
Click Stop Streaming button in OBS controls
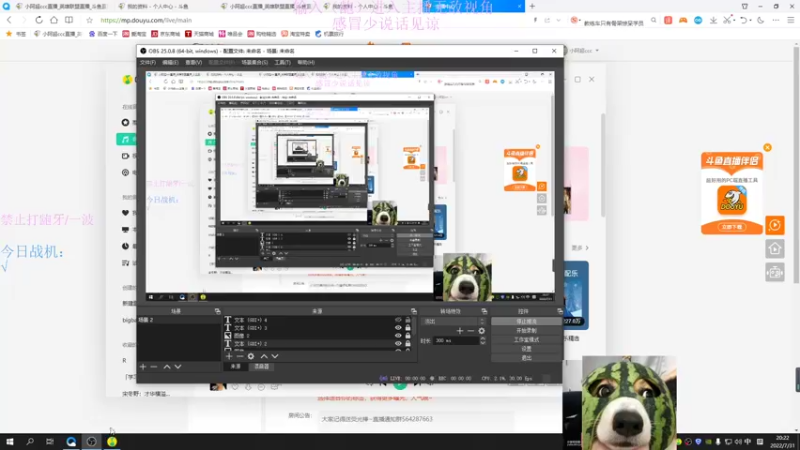point(526,321)
